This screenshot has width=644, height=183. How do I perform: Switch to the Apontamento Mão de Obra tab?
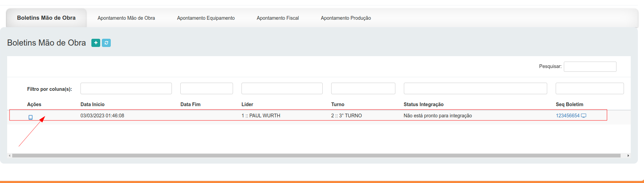coord(126,18)
